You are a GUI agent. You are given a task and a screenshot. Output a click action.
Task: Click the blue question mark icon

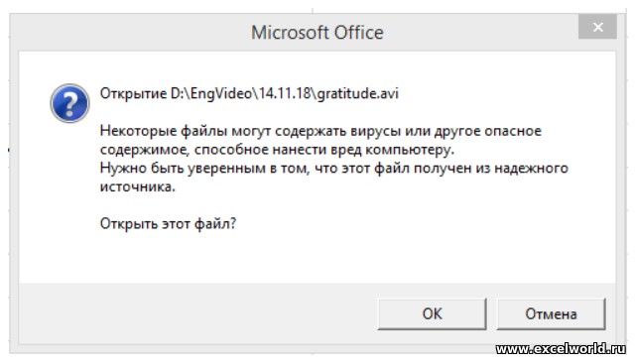[69, 103]
